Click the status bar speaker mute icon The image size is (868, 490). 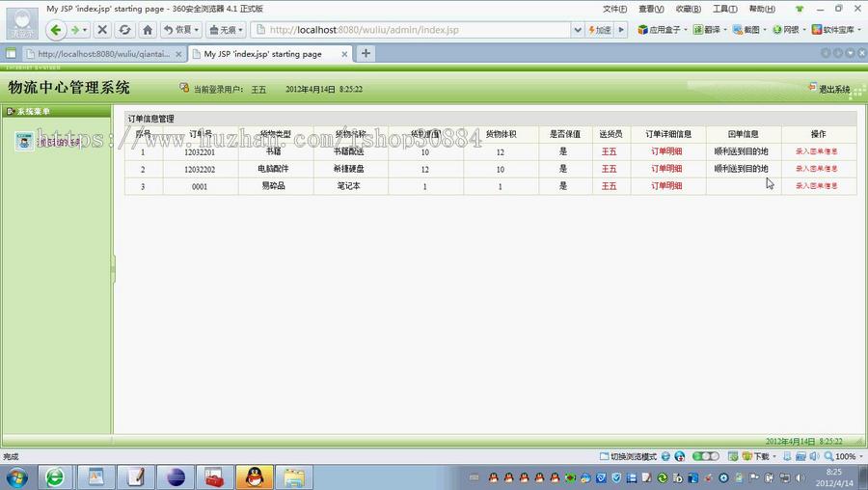pos(814,456)
